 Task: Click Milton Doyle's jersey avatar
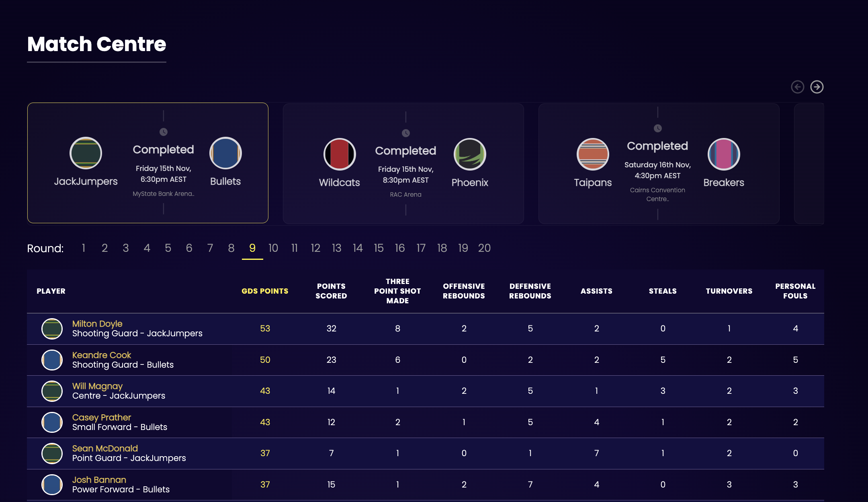coord(52,329)
